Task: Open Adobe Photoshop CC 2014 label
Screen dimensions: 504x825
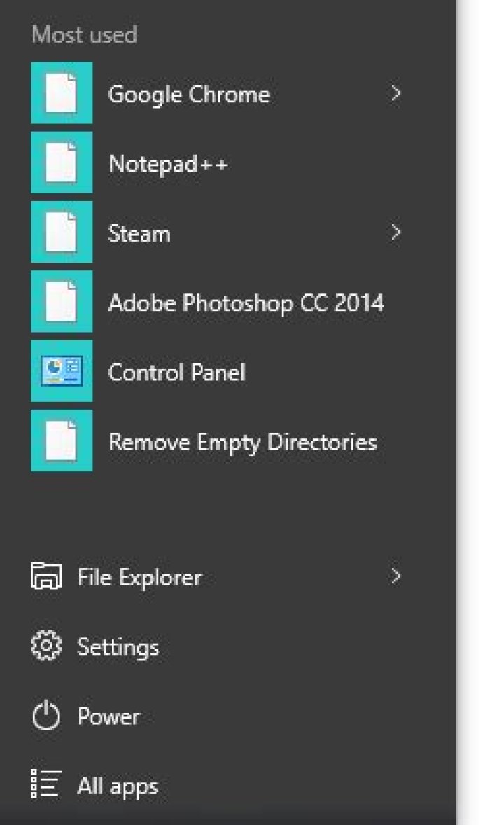Action: click(246, 303)
